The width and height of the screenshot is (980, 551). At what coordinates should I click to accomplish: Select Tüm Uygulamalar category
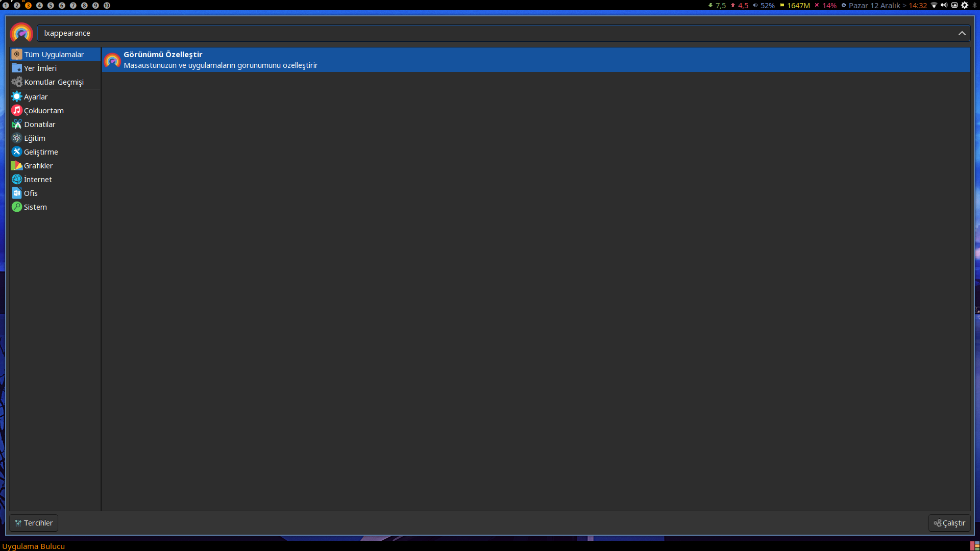tap(54, 55)
